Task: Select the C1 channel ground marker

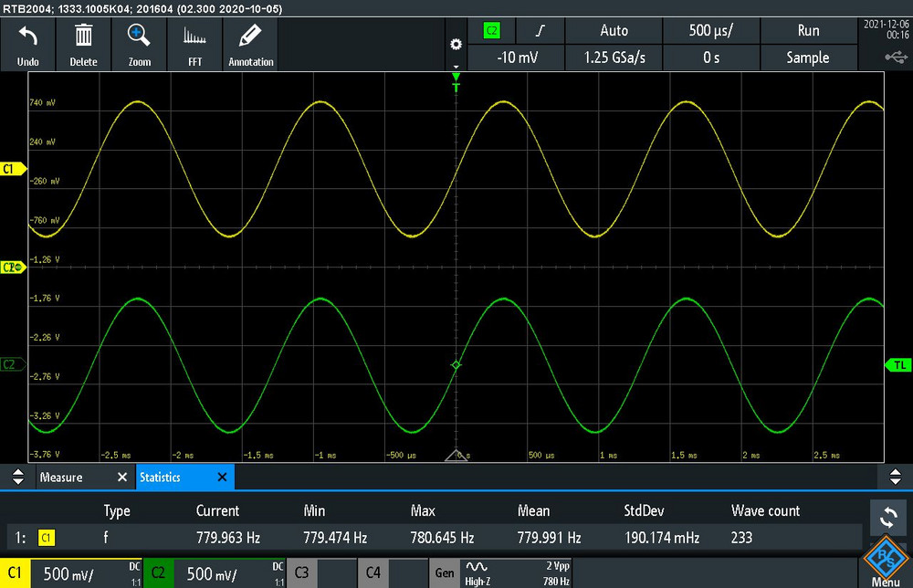Action: click(14, 169)
